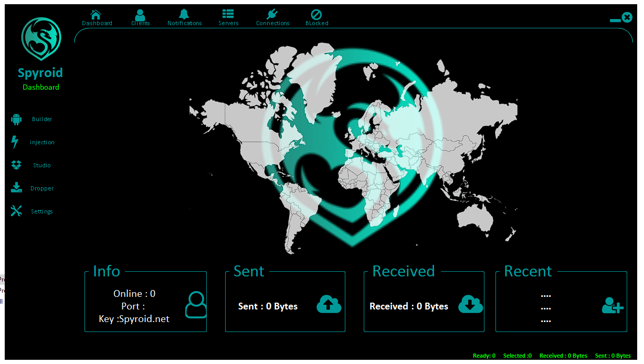The height and width of the screenshot is (364, 644).
Task: Click the 'Sent : 0 Bytes' panel text
Action: click(x=268, y=306)
